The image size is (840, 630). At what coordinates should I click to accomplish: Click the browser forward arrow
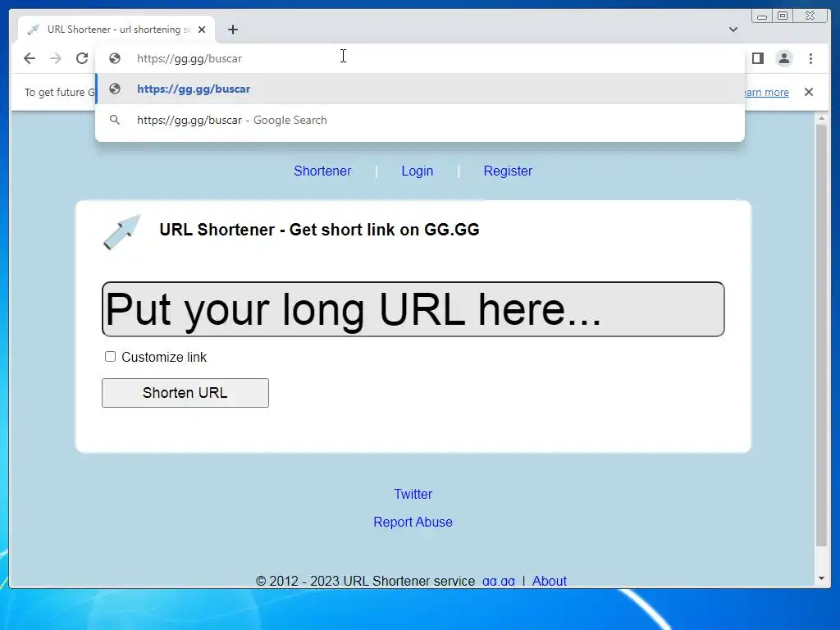(x=56, y=58)
